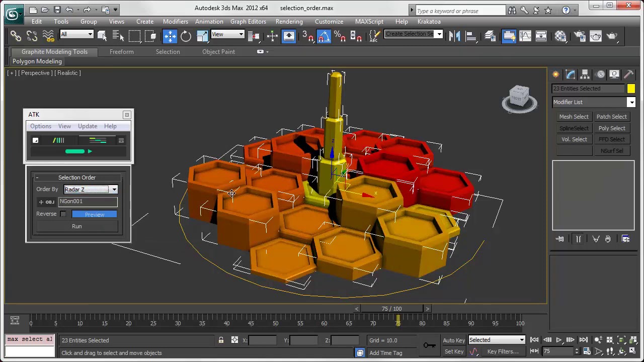Open the Modifier List dropdown

(631, 102)
